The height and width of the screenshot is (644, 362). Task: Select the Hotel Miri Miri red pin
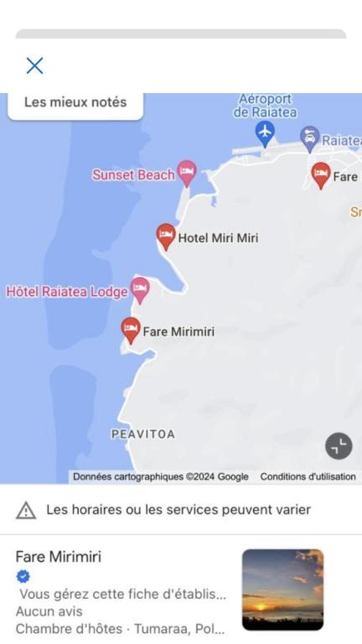[x=166, y=236]
